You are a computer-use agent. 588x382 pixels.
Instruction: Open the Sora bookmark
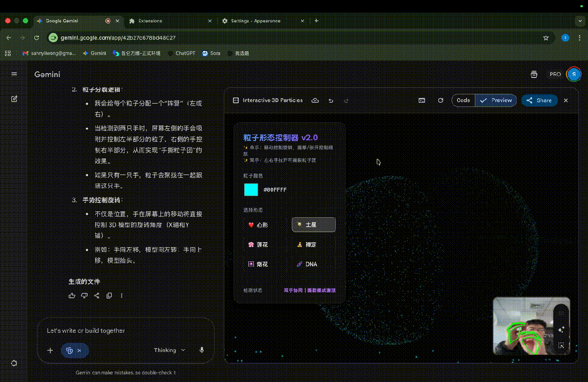[211, 53]
